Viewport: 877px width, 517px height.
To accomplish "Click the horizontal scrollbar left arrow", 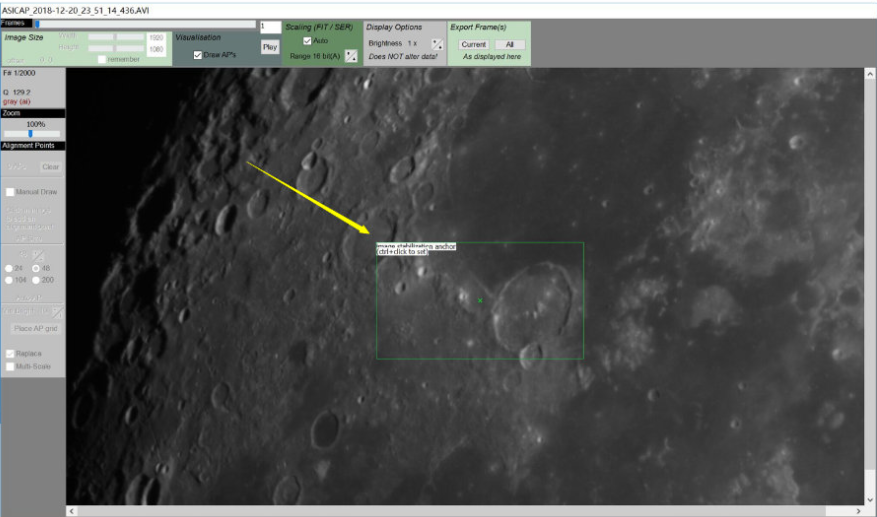I will pos(72,511).
